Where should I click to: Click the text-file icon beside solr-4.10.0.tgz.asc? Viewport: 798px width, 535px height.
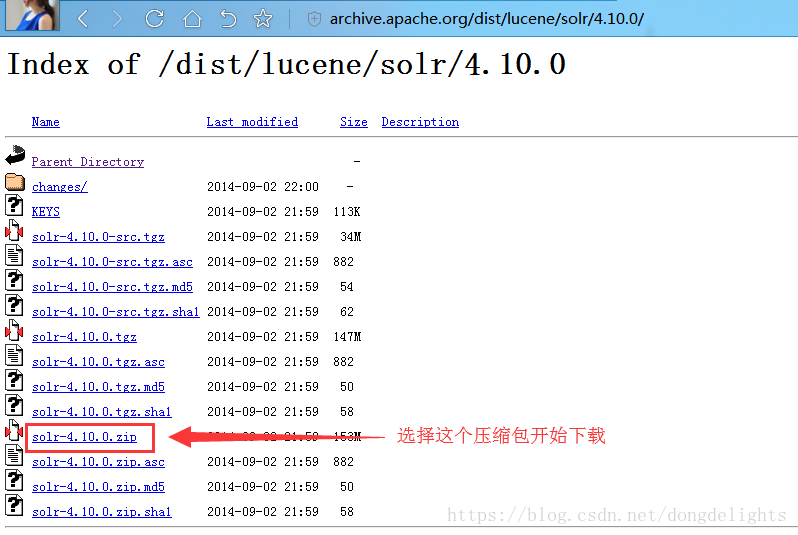click(14, 355)
